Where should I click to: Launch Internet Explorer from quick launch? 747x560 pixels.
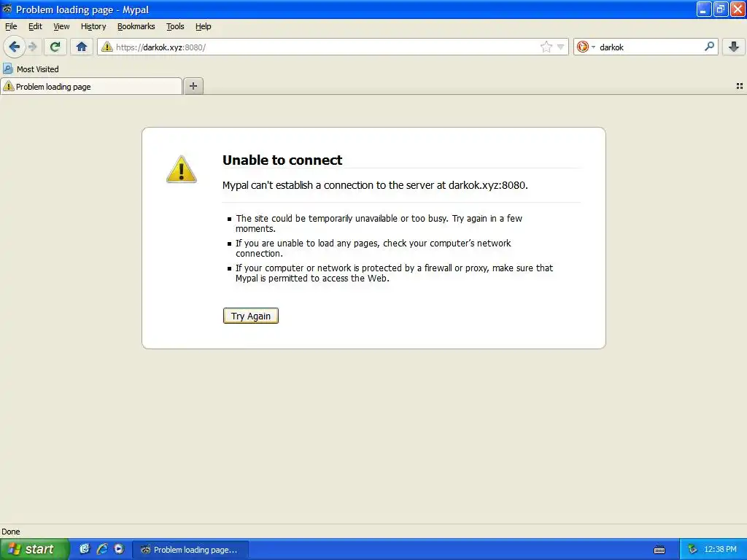click(x=102, y=549)
